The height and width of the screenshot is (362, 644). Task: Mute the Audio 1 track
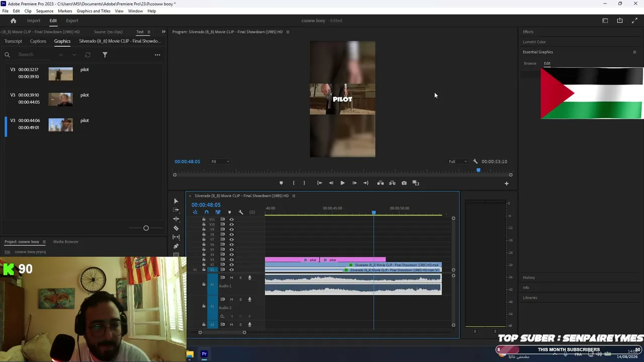click(x=231, y=278)
